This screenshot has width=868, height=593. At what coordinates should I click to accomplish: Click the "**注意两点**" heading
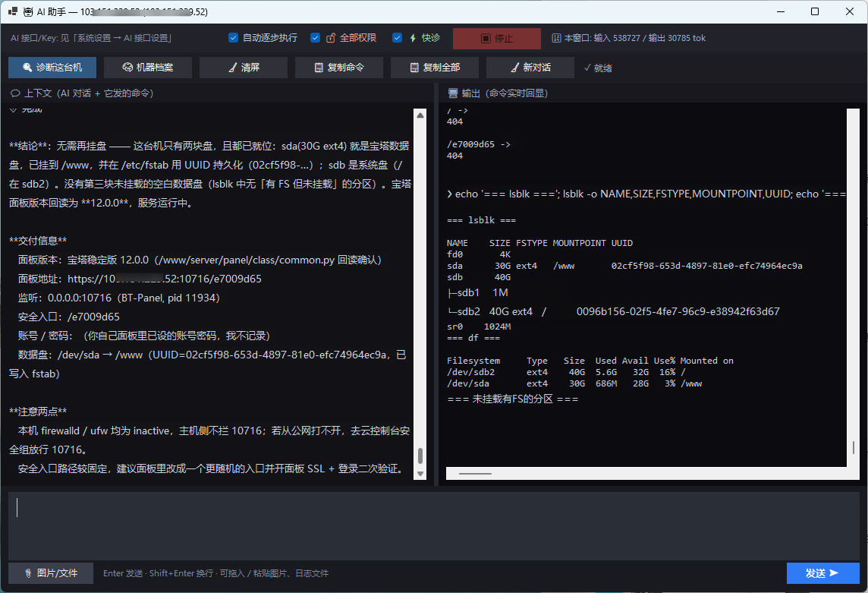coord(38,412)
